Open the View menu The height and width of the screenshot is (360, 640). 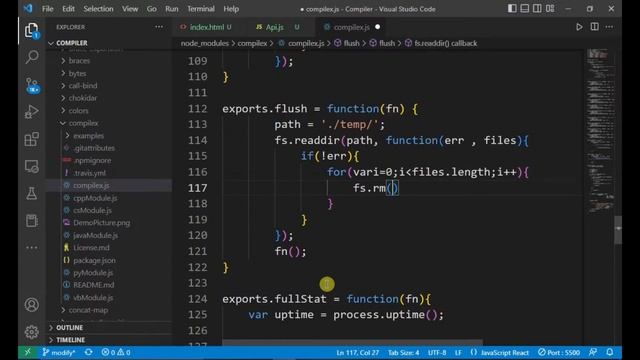[x=130, y=9]
